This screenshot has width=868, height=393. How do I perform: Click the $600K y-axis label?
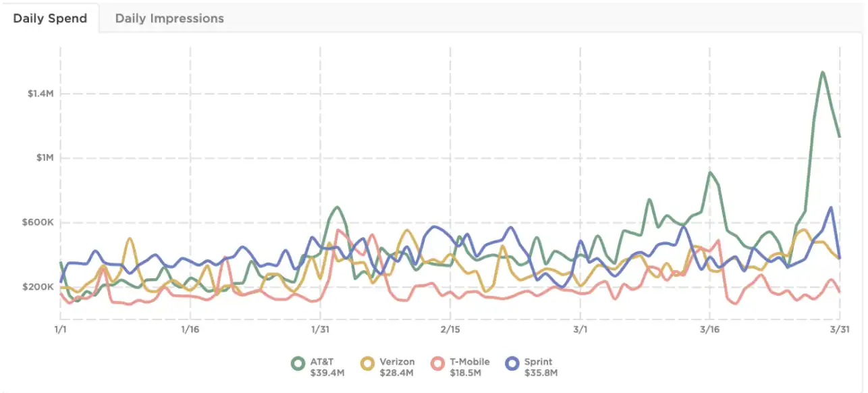[39, 222]
